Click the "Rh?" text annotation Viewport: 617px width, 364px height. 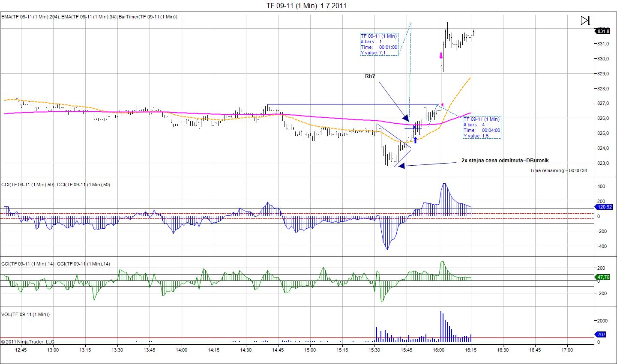coord(370,76)
